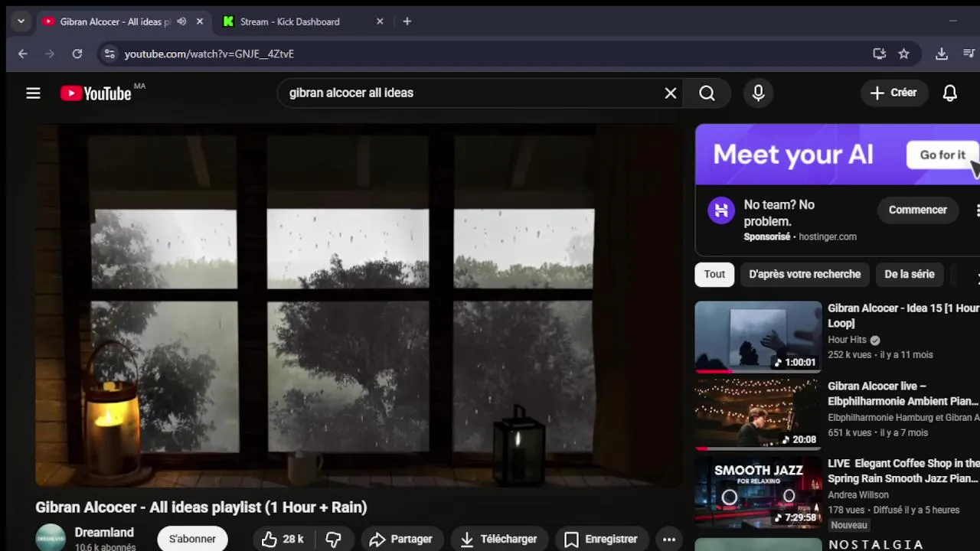Open more actions three-dot menu under video
The image size is (980, 551).
669,540
